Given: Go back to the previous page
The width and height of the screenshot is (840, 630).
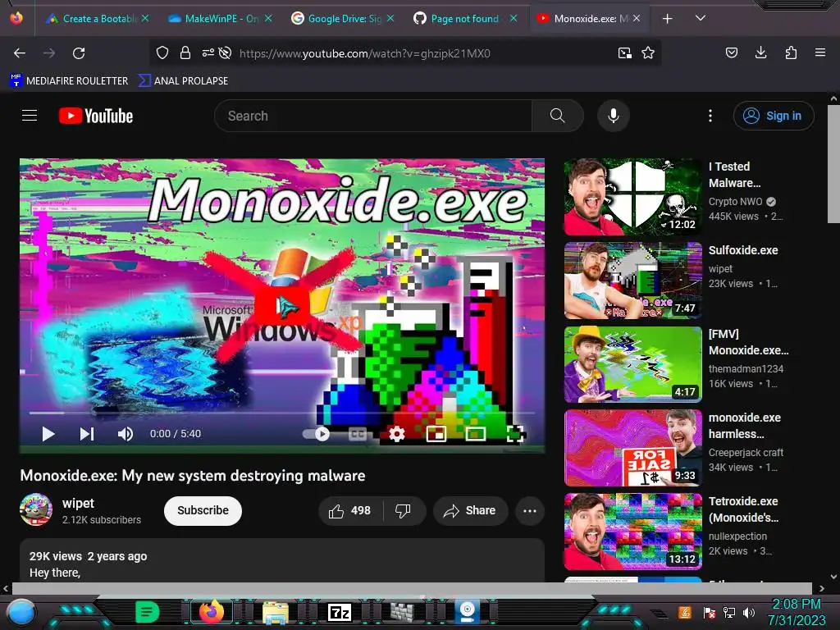Looking at the screenshot, I should click(20, 53).
